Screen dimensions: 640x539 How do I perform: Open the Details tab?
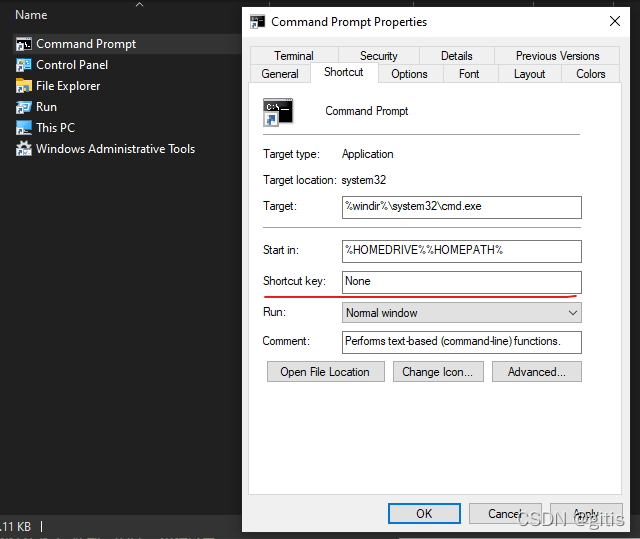pos(457,55)
